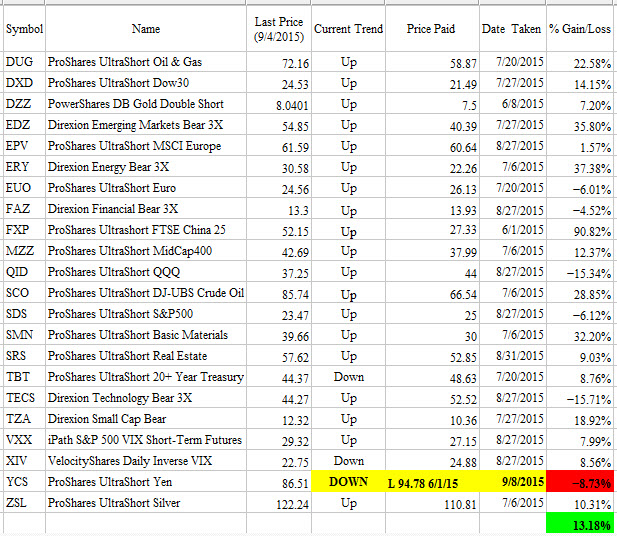Select the ERY symbol cell
Viewport: 617px width, 536px height.
[x=24, y=166]
